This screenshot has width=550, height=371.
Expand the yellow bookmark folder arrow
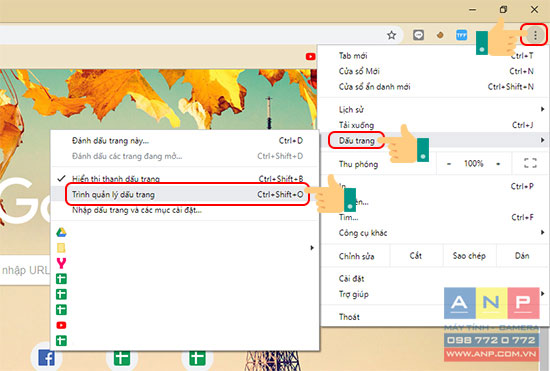[x=312, y=248]
